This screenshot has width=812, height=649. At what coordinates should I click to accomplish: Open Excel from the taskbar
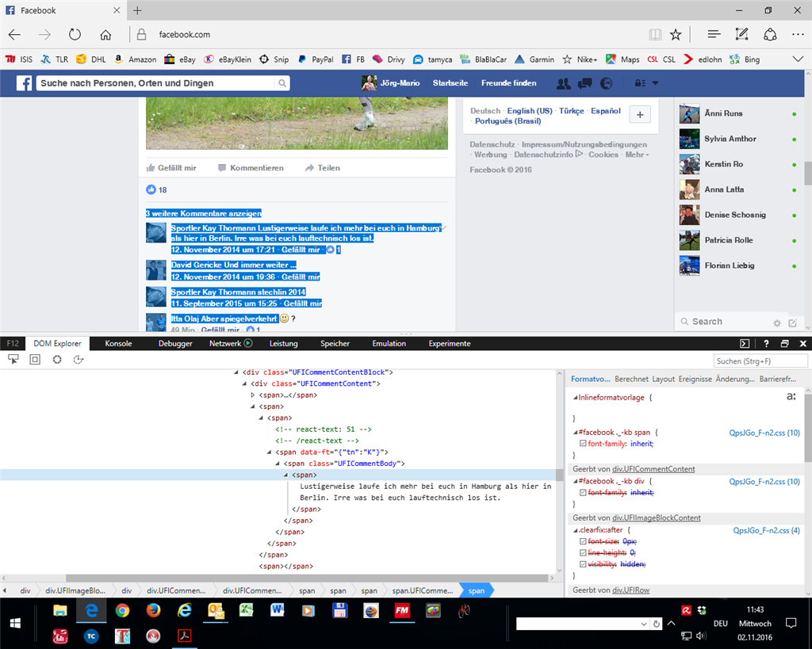coord(246,611)
